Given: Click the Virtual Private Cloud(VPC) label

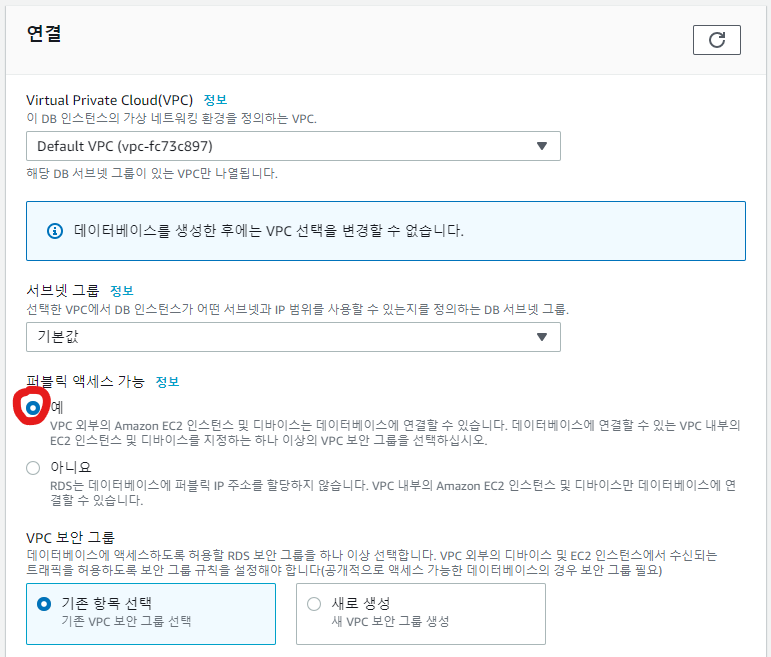Looking at the screenshot, I should click(110, 100).
